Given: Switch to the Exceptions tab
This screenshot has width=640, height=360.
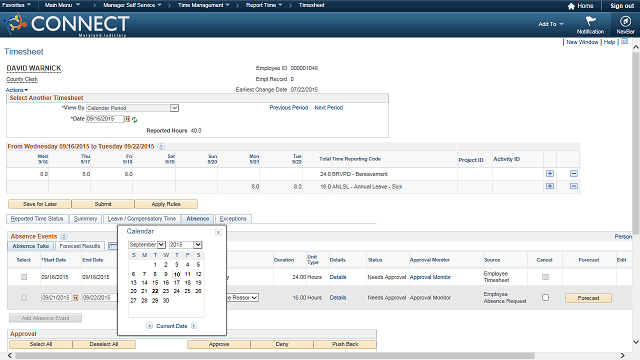Looking at the screenshot, I should [x=233, y=219].
